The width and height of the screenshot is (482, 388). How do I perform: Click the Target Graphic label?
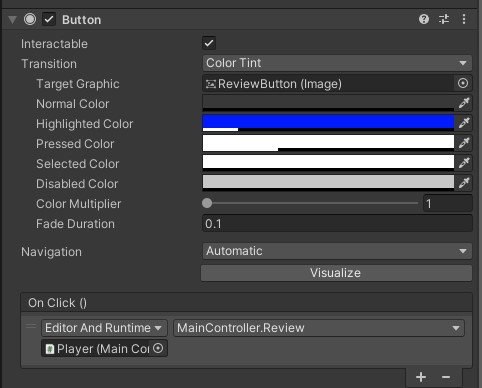[x=78, y=84]
